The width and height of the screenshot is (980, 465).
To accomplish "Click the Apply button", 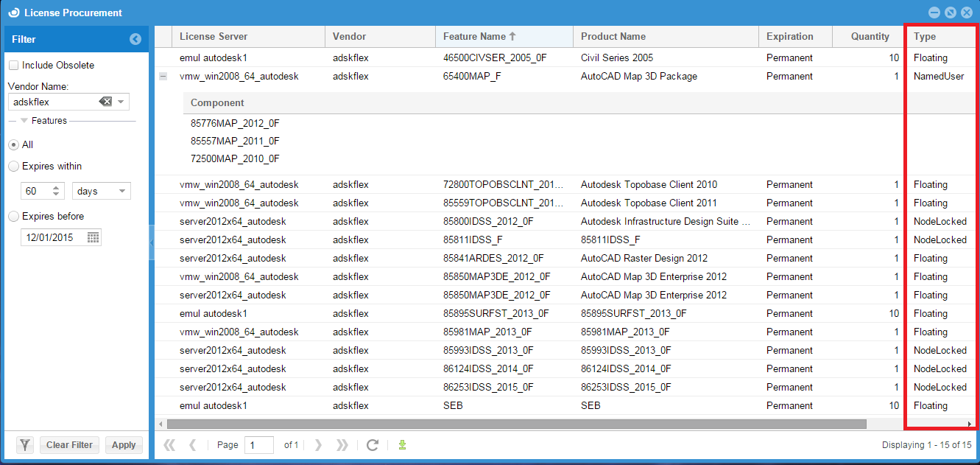I will pos(124,444).
